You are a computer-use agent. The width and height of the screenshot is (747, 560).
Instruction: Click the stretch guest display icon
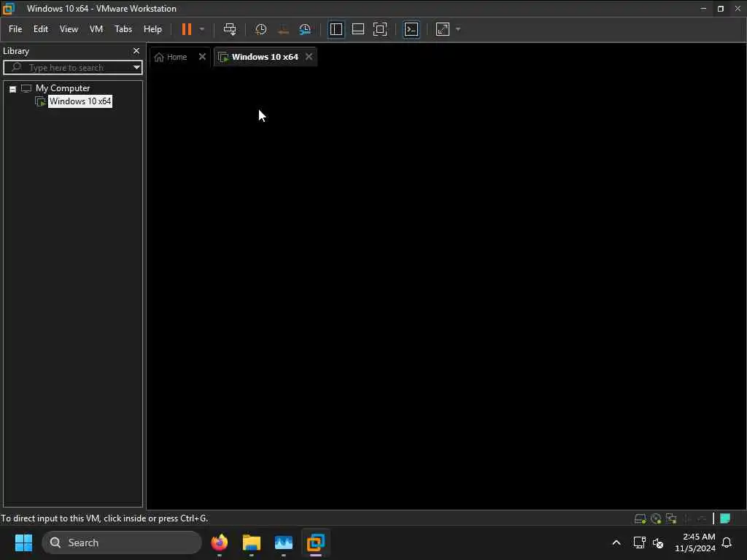click(443, 29)
